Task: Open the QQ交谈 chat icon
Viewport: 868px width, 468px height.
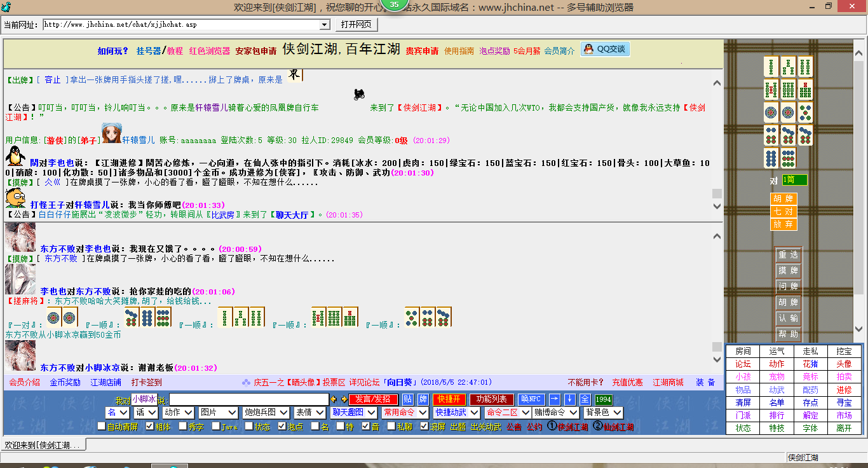Action: coord(605,50)
